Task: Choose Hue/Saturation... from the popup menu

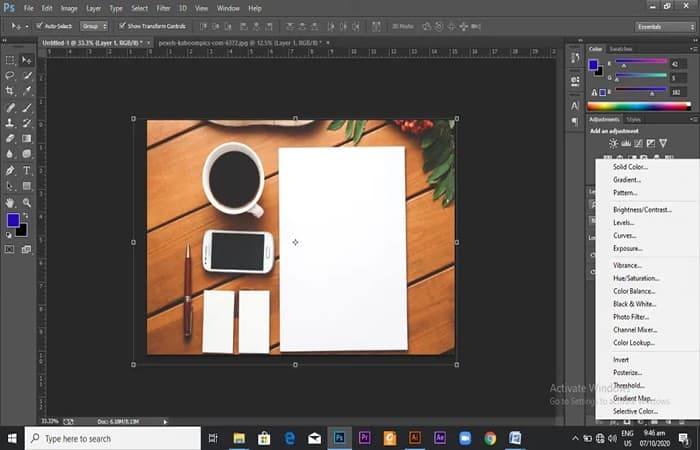Action: pyautogui.click(x=636, y=278)
